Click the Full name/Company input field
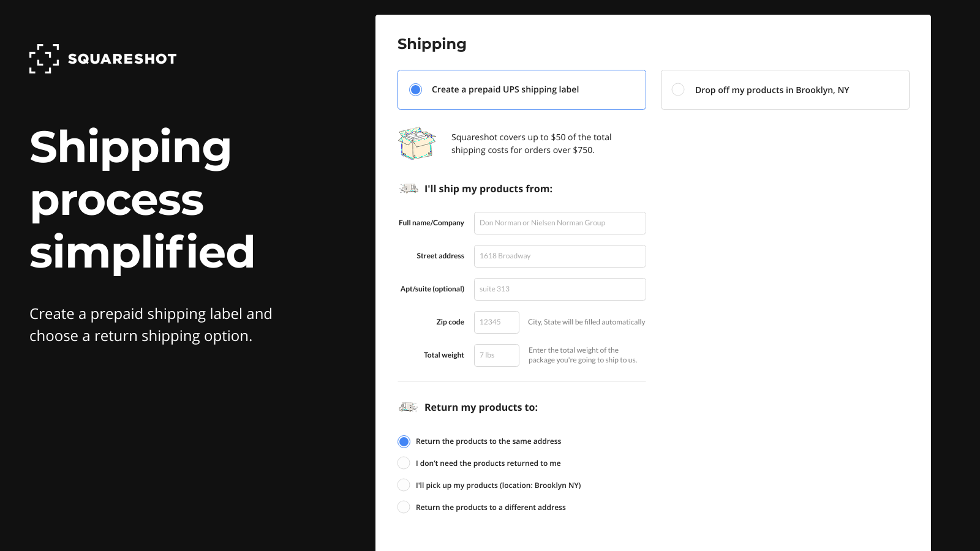 [559, 223]
